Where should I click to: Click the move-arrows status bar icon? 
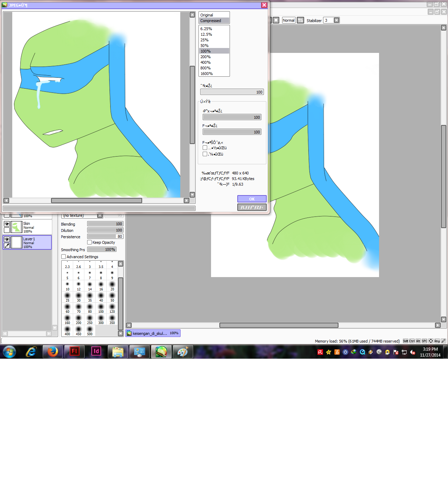[431, 341]
